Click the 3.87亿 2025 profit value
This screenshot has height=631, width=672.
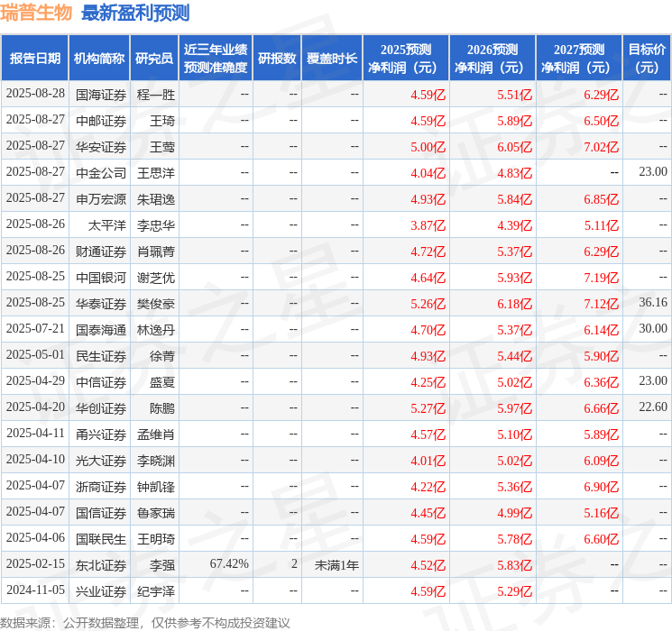point(428,225)
